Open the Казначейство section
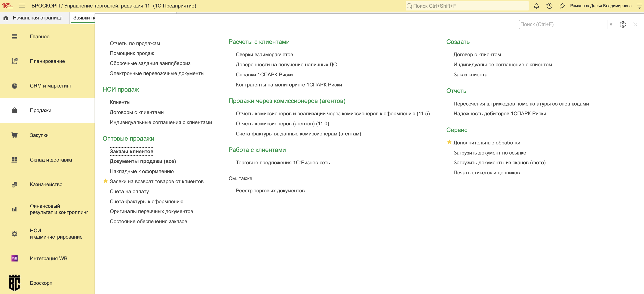 coord(47,184)
